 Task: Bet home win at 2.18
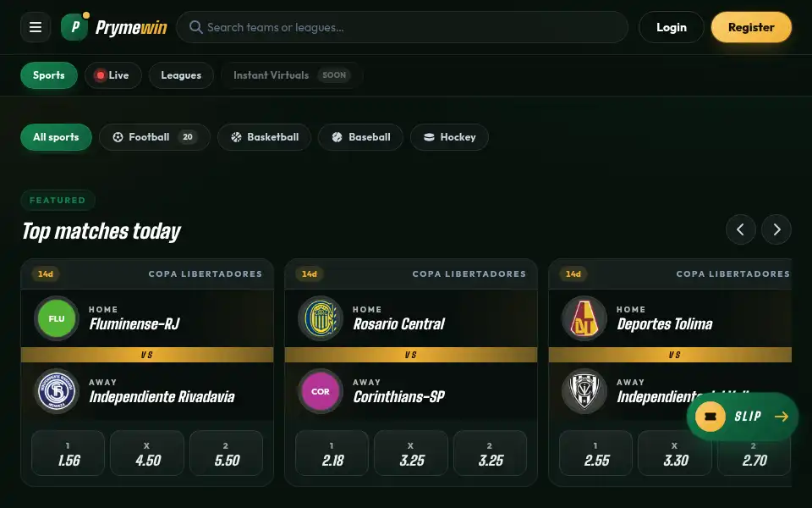(x=332, y=452)
